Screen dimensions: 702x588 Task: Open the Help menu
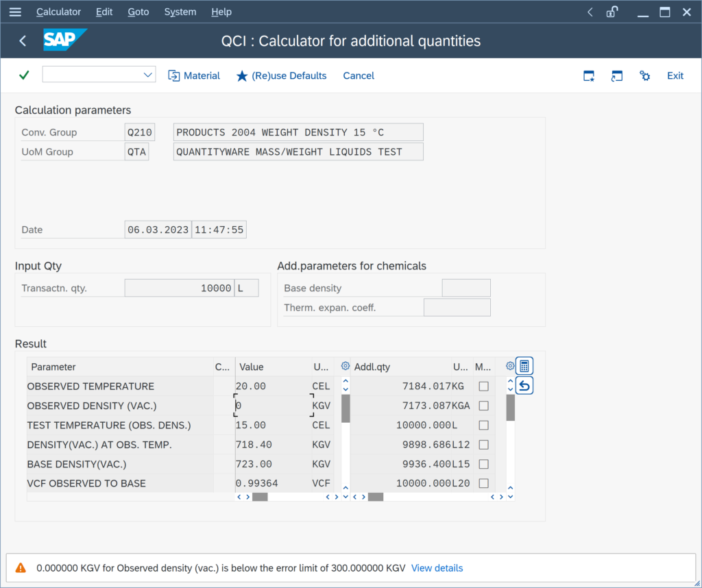pos(221,12)
